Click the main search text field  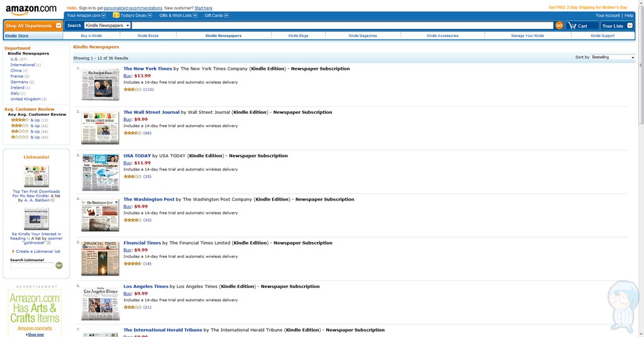point(343,25)
